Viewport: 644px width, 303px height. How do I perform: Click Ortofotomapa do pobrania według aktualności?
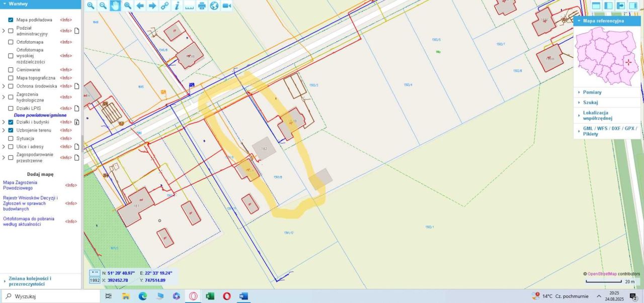click(x=30, y=222)
